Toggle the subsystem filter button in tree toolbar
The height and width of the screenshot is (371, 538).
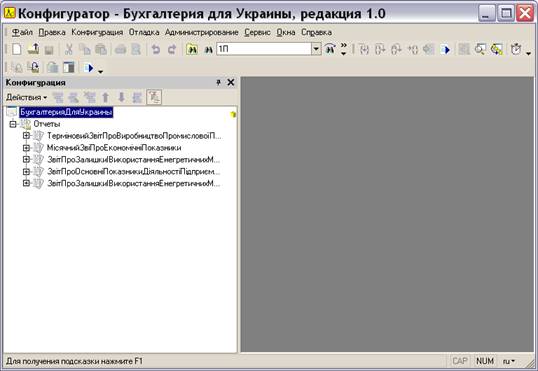[x=154, y=97]
